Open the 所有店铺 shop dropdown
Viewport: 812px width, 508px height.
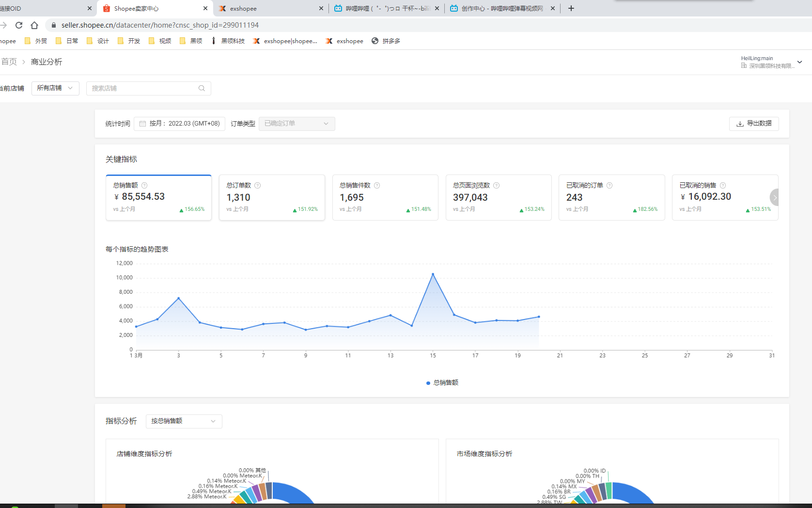(55, 88)
